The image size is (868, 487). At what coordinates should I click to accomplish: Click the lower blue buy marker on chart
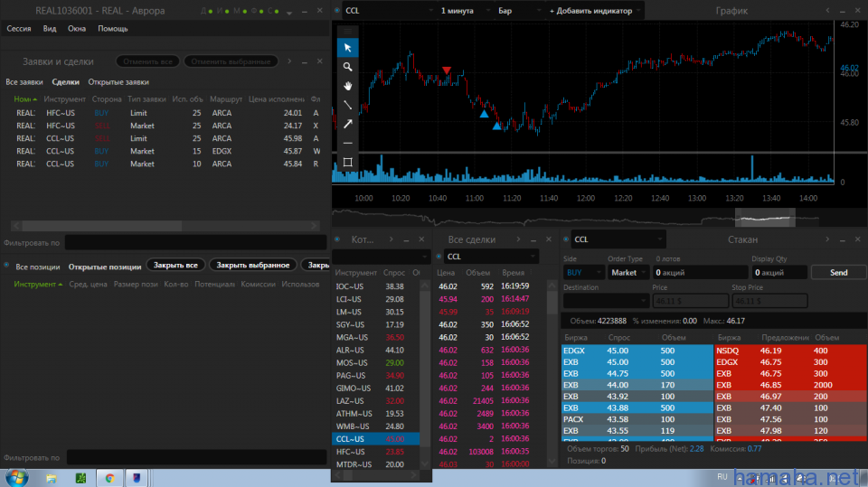[x=496, y=126]
